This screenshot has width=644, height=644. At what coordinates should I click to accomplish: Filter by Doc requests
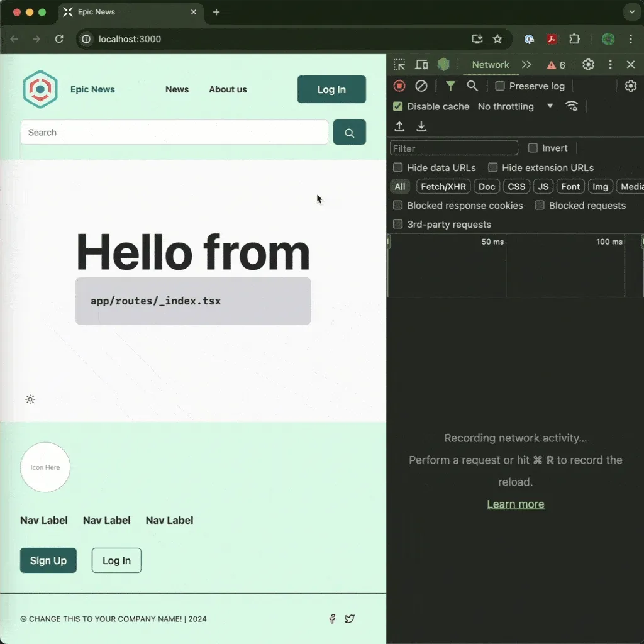pyautogui.click(x=487, y=186)
